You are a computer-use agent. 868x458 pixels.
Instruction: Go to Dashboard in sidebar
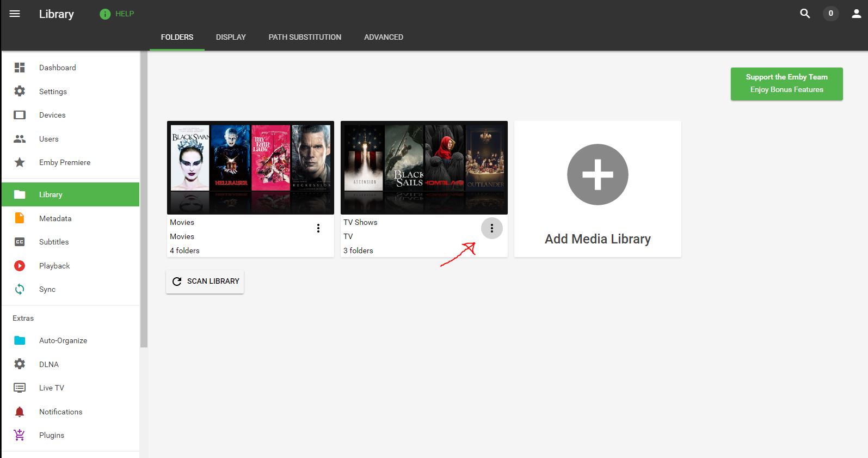click(71, 68)
